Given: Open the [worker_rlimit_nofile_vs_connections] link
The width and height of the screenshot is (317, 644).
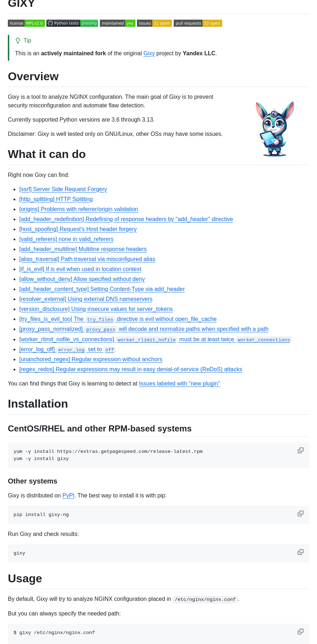Looking at the screenshot, I should (x=155, y=339).
